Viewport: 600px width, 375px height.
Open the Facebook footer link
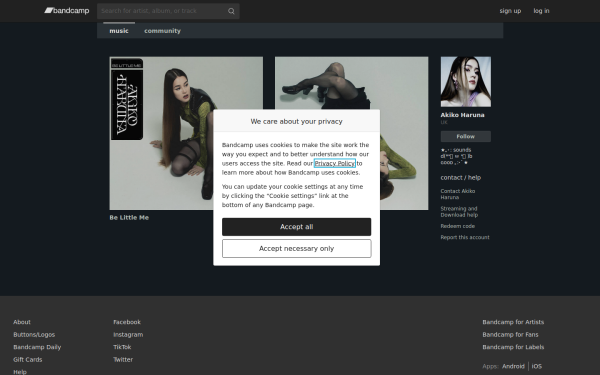tap(127, 322)
